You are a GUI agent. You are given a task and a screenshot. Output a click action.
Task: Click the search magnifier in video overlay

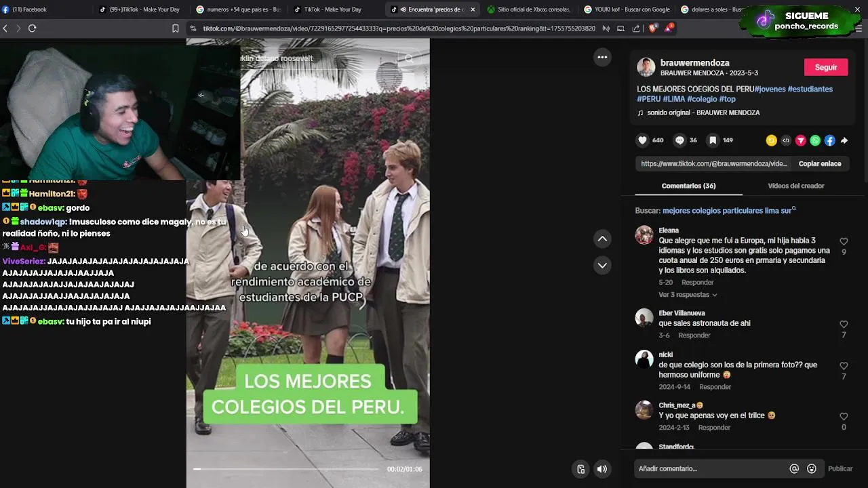tap(409, 58)
